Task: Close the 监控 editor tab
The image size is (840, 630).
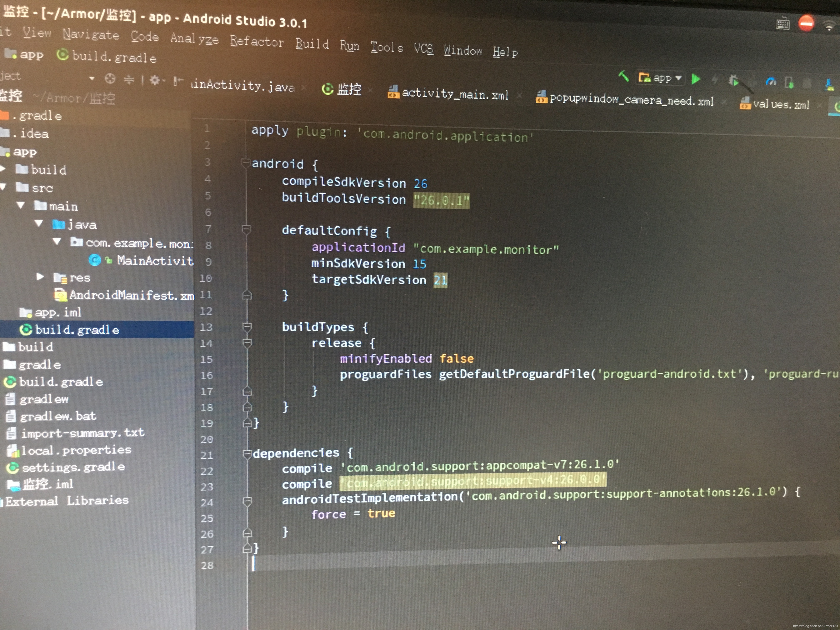Action: click(x=370, y=90)
